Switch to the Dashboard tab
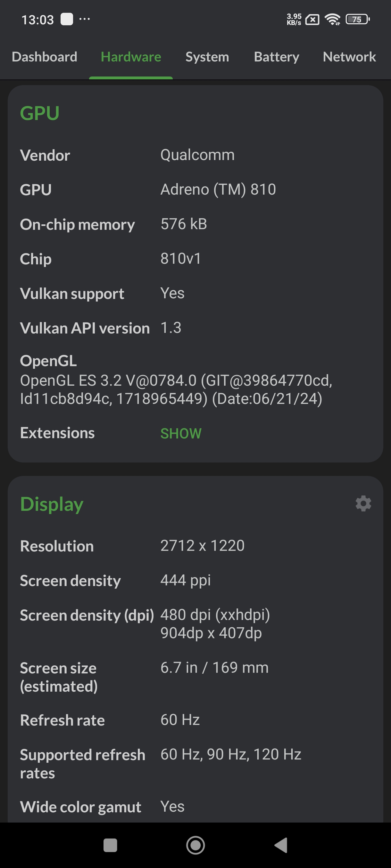Image resolution: width=391 pixels, height=868 pixels. [45, 57]
